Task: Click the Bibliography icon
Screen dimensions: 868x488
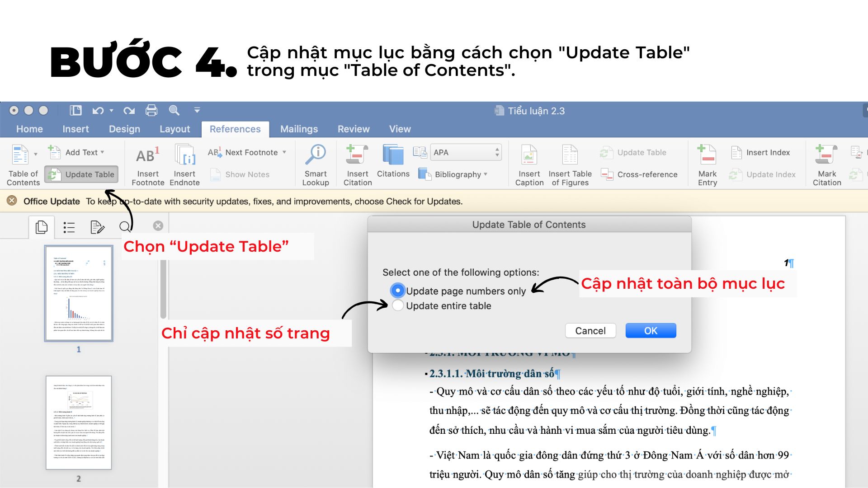Action: click(425, 174)
